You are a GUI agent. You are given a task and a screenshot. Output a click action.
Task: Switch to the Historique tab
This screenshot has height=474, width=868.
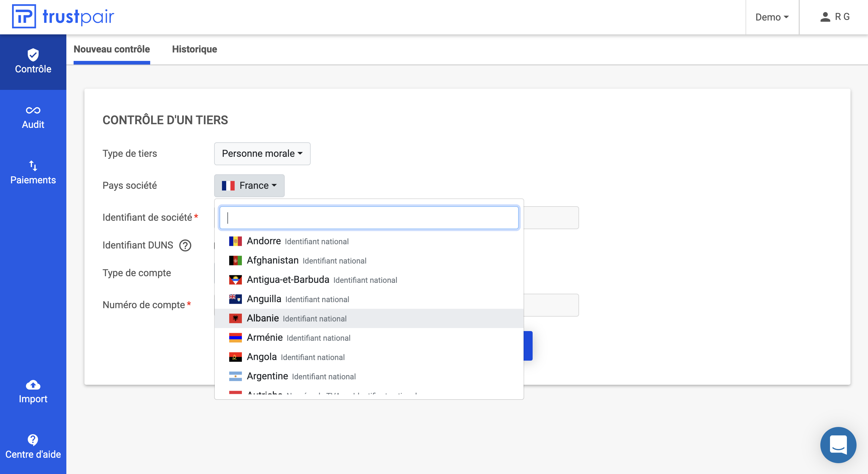pos(195,49)
